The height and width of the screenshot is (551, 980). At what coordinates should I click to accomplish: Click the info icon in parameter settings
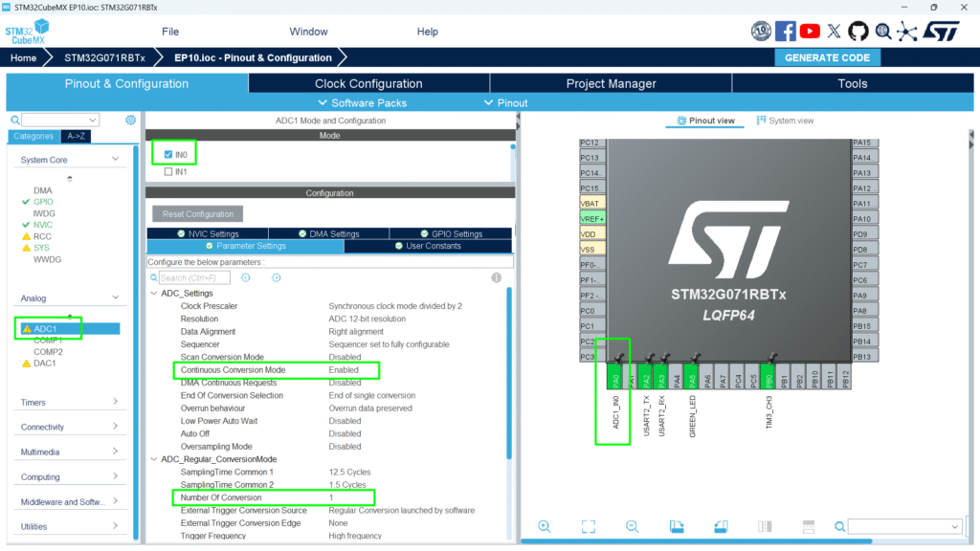click(x=497, y=277)
